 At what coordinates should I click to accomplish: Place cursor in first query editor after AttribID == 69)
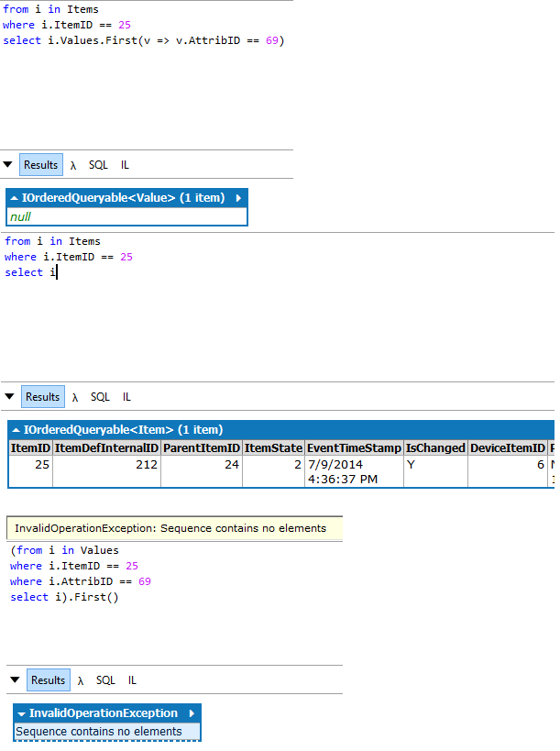tap(285, 40)
